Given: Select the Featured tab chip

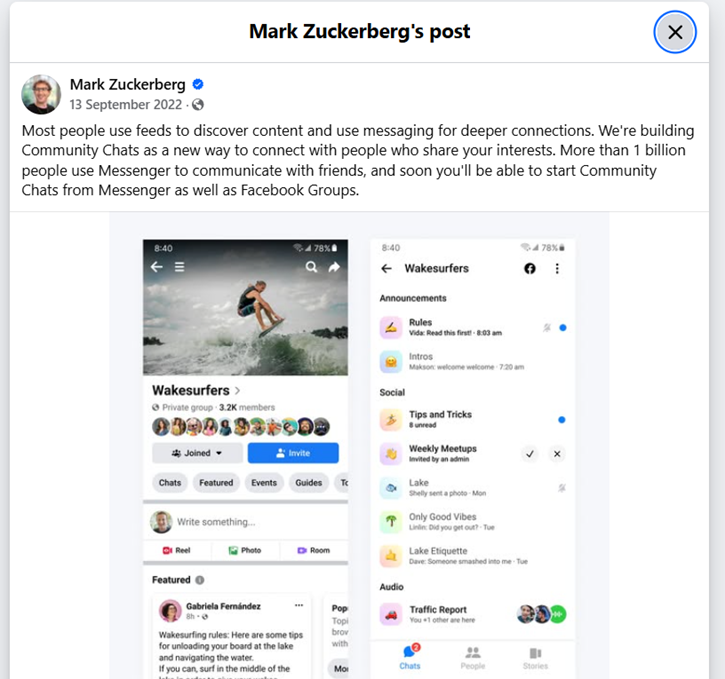Looking at the screenshot, I should [216, 483].
